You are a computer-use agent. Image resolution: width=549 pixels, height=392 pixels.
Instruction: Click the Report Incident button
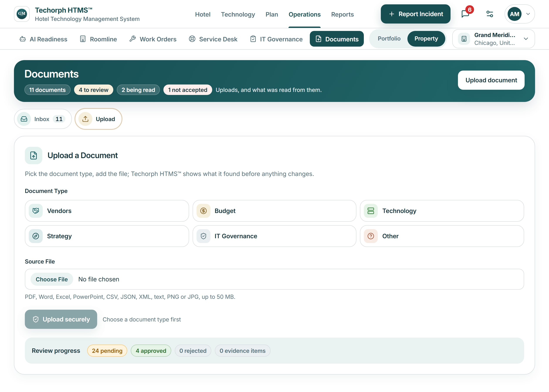[415, 14]
